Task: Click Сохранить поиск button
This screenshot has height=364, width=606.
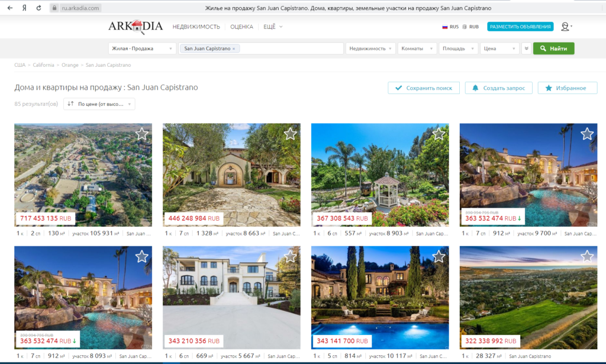Action: click(424, 88)
